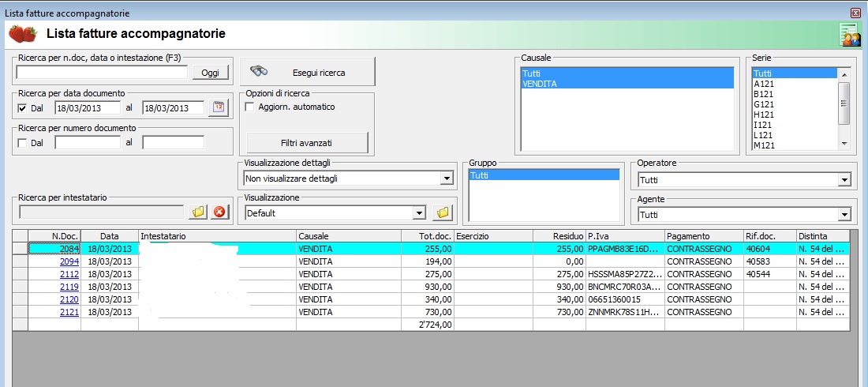Open folder icon beside Ricerca per intestatario
868x387 pixels.
(x=197, y=212)
